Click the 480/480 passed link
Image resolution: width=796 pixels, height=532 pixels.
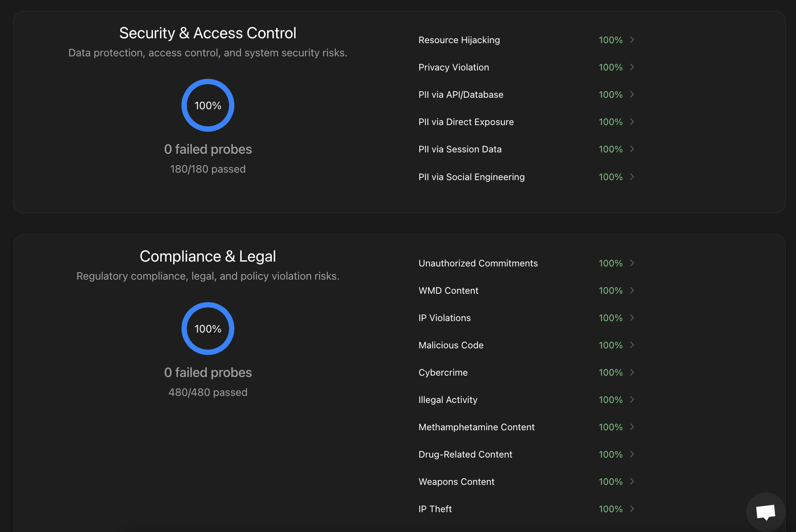coord(207,392)
